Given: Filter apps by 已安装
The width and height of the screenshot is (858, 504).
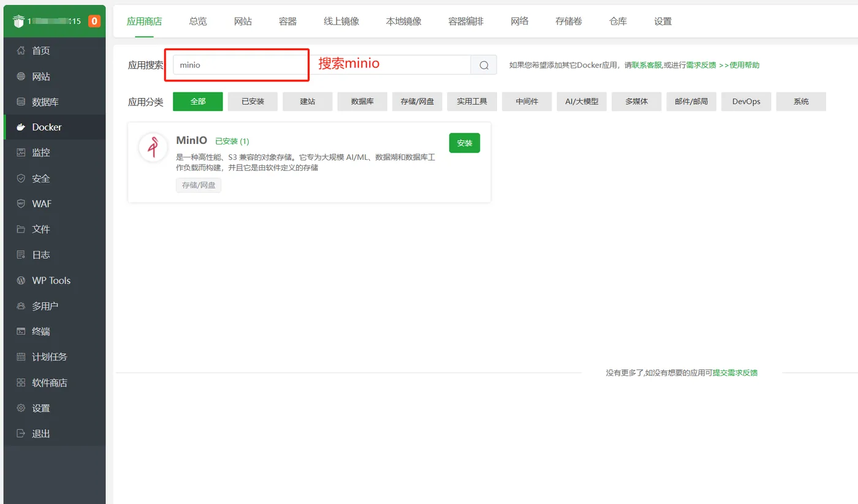Looking at the screenshot, I should tap(252, 102).
